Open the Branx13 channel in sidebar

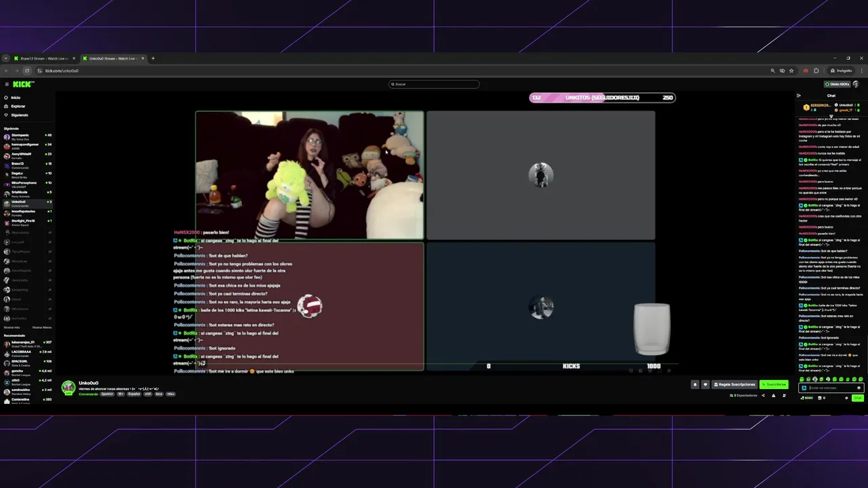(27, 165)
